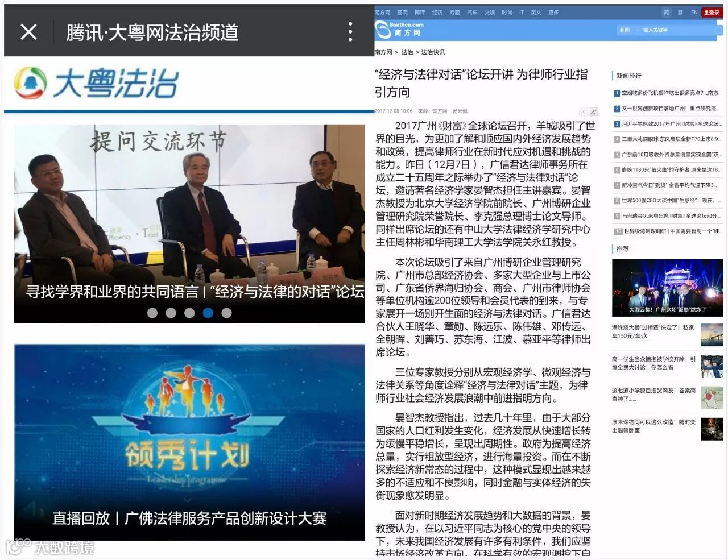Select the fourth highlighted carousel dot
The width and height of the screenshot is (728, 560).
[x=208, y=313]
